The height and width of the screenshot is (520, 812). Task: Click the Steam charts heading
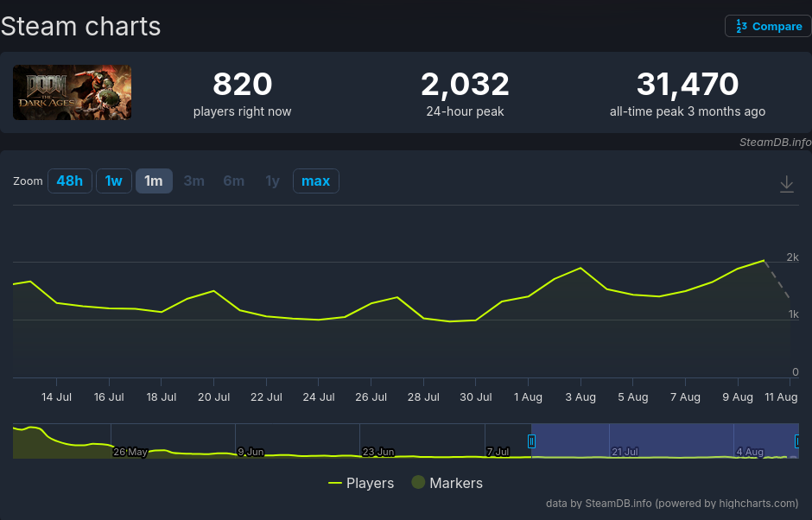click(x=81, y=27)
